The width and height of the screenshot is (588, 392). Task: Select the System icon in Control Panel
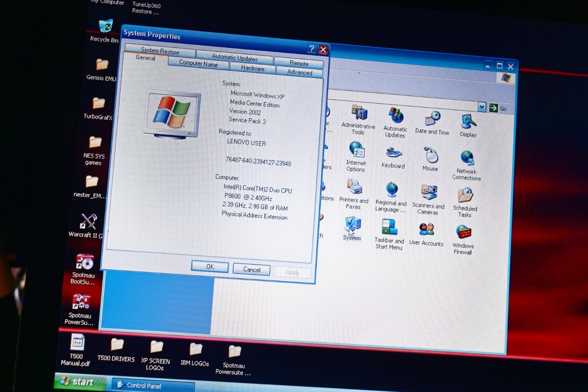coord(352,229)
